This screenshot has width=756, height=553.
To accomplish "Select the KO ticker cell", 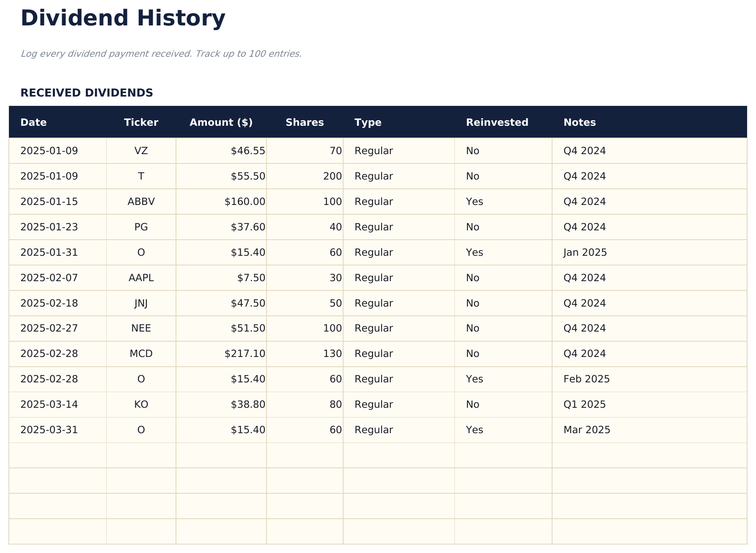I will tap(141, 404).
